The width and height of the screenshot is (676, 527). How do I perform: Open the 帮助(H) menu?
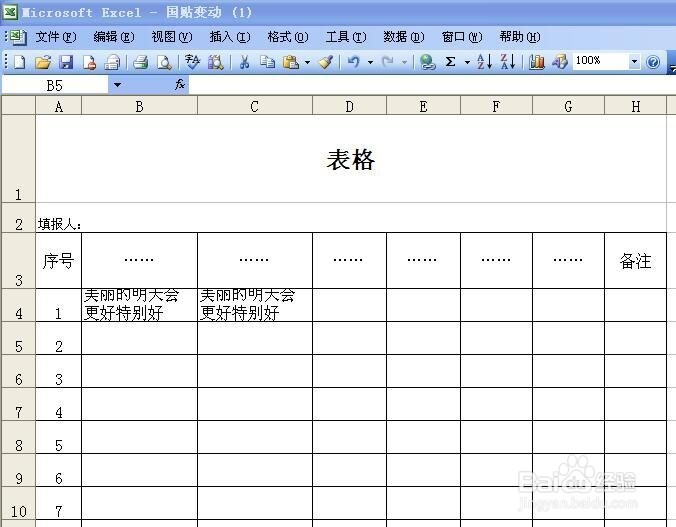tap(520, 37)
